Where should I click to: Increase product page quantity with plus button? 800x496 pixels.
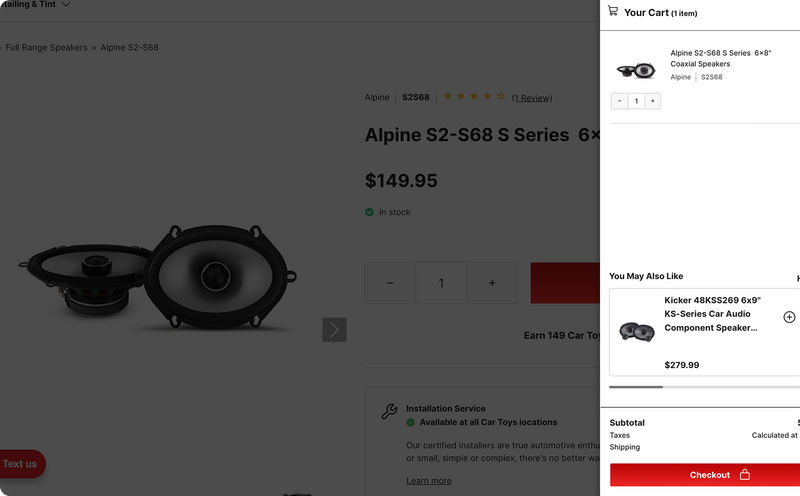click(x=492, y=283)
